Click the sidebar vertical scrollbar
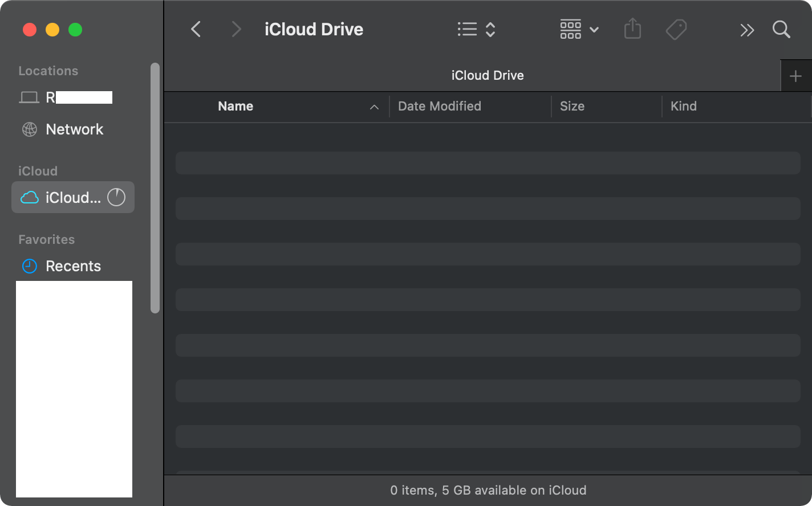This screenshot has width=812, height=506. [155, 188]
